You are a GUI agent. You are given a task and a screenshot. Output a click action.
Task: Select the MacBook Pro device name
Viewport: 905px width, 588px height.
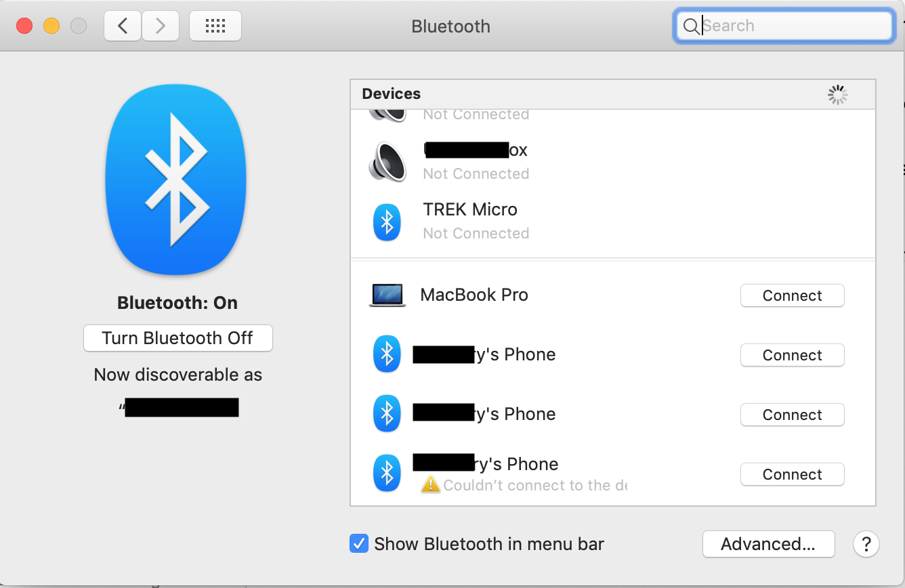tap(474, 295)
